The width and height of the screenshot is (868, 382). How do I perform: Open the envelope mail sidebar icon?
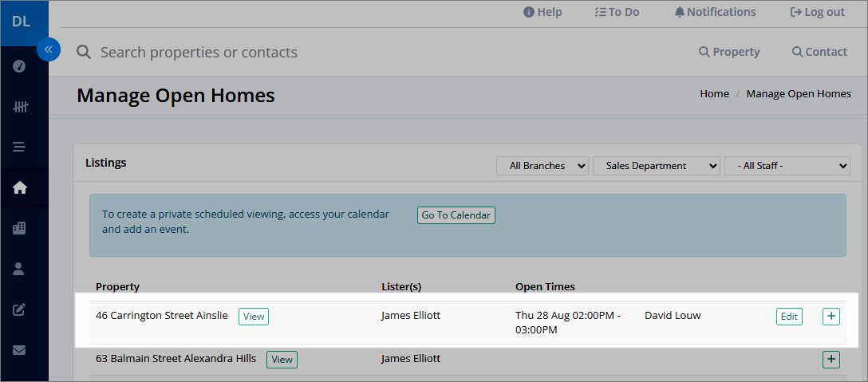19,350
